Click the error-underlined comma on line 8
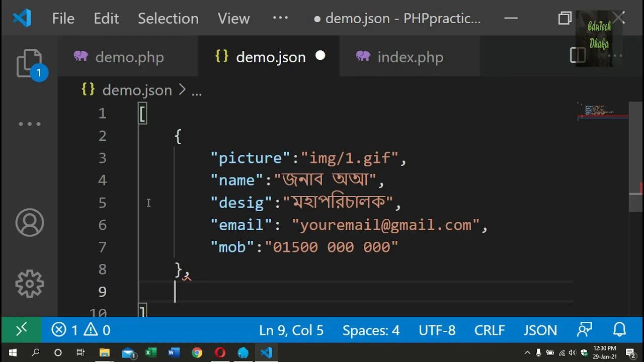Viewport: 644px width, 362px height. point(187,274)
